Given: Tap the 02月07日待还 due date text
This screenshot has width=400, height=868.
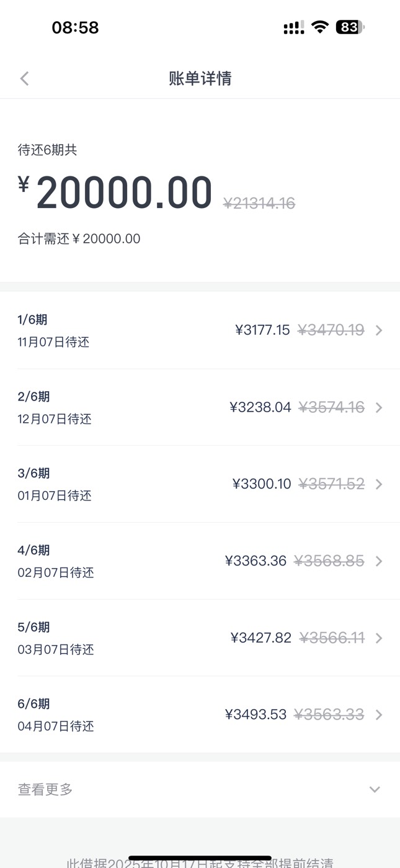Looking at the screenshot, I should coord(56,572).
